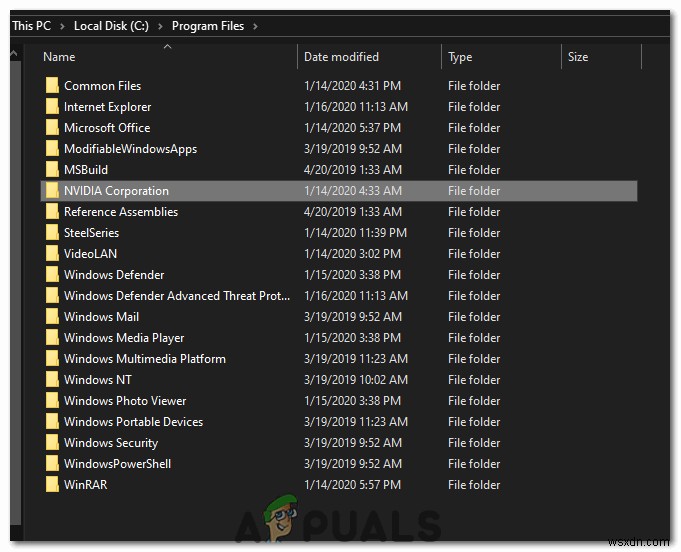This screenshot has height=552, width=681.
Task: Click the WindowsPowerShell folder icon
Action: click(52, 463)
